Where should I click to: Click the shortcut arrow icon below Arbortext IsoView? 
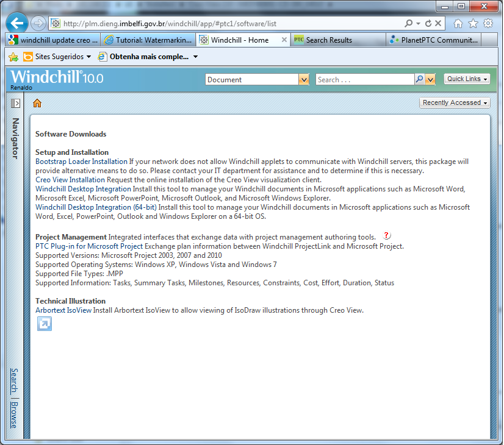[45, 324]
